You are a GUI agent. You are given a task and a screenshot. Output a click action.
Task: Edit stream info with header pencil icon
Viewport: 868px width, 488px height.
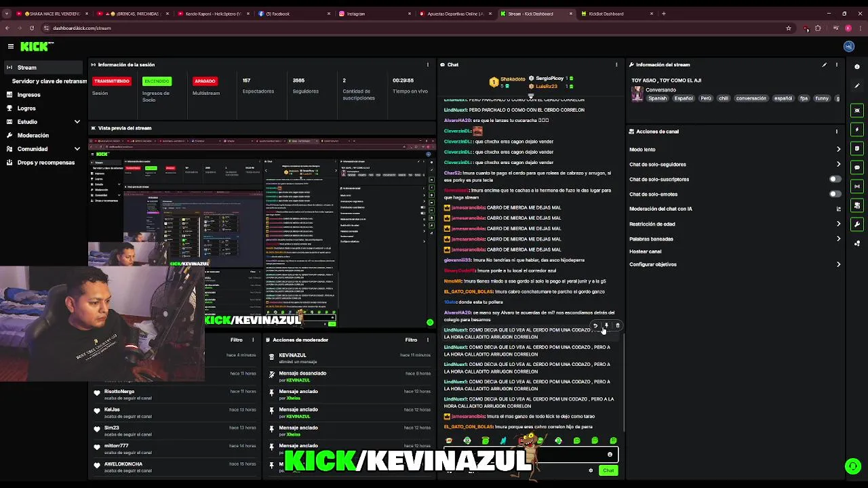[x=825, y=65]
